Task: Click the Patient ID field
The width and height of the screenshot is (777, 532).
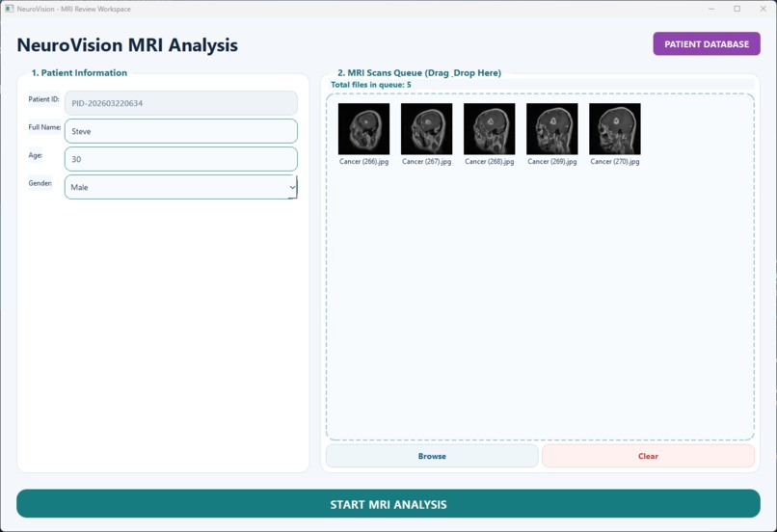Action: 181,103
